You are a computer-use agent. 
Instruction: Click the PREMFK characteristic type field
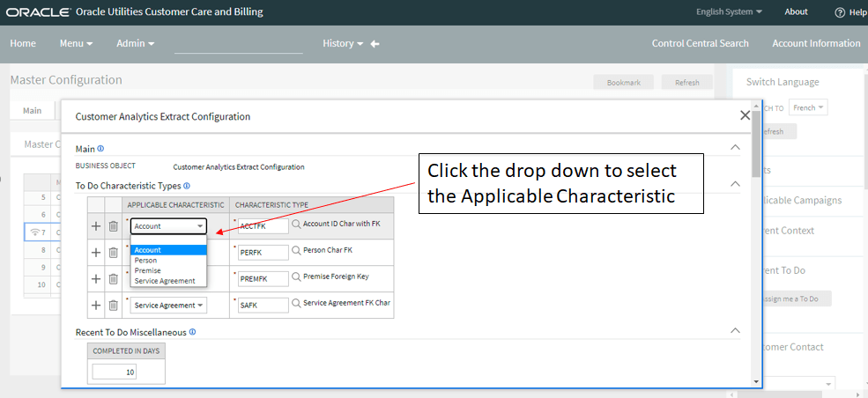(x=263, y=279)
